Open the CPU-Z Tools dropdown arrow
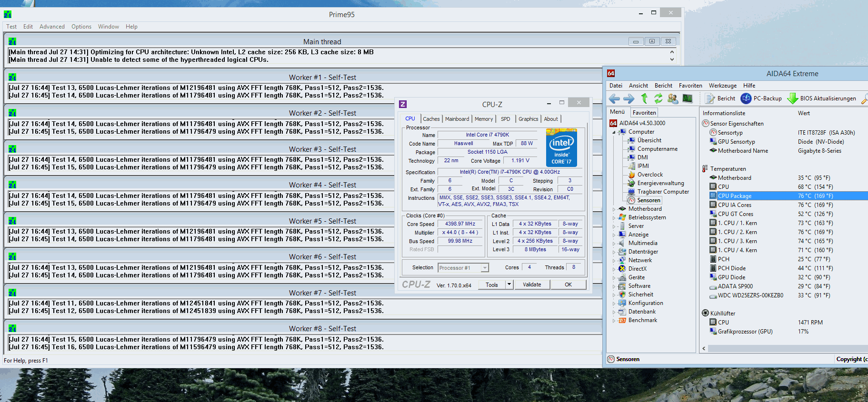This screenshot has width=868, height=402. (x=509, y=284)
